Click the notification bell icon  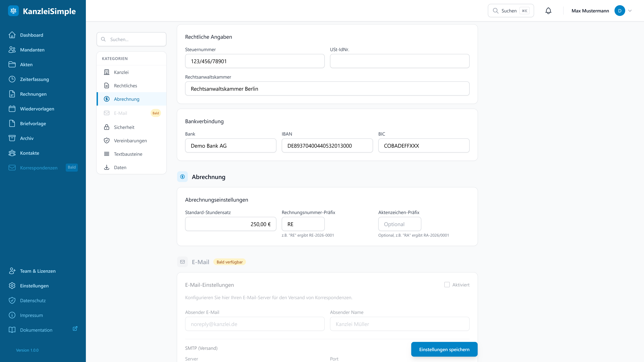pyautogui.click(x=548, y=11)
